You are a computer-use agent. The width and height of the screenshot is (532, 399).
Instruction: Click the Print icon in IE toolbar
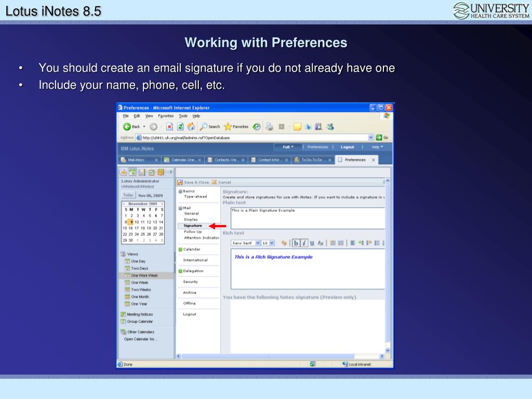(x=269, y=127)
